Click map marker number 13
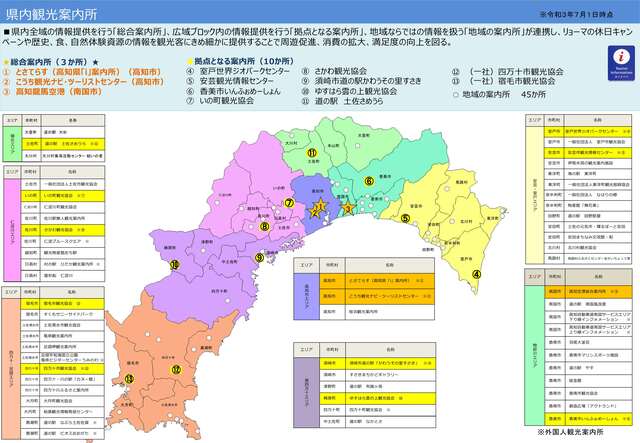Viewport: 640px width, 443px height. pyautogui.click(x=128, y=378)
